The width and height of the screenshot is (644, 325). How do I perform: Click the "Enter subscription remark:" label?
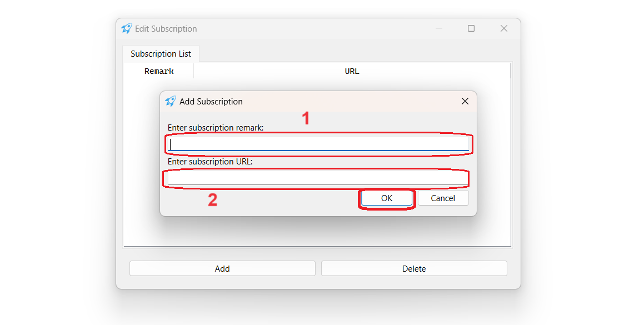pyautogui.click(x=216, y=128)
